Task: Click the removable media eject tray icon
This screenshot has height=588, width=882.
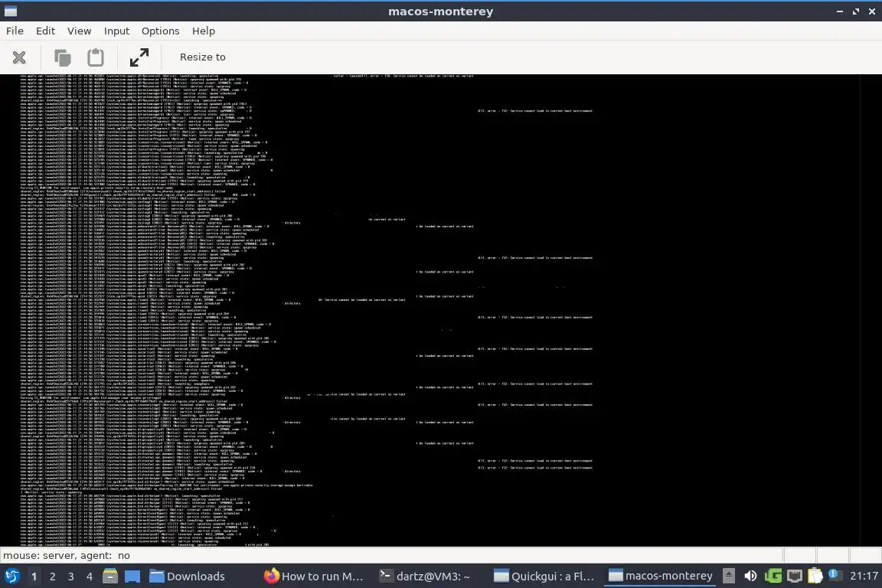Action: point(728,576)
